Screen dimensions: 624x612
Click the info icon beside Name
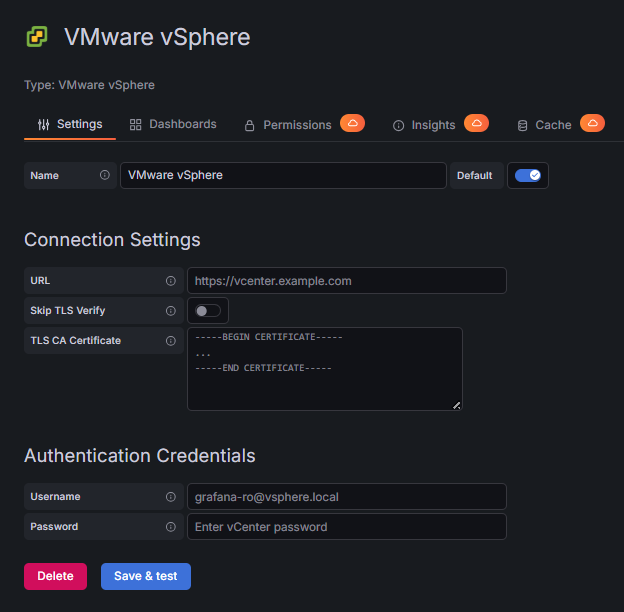click(105, 175)
